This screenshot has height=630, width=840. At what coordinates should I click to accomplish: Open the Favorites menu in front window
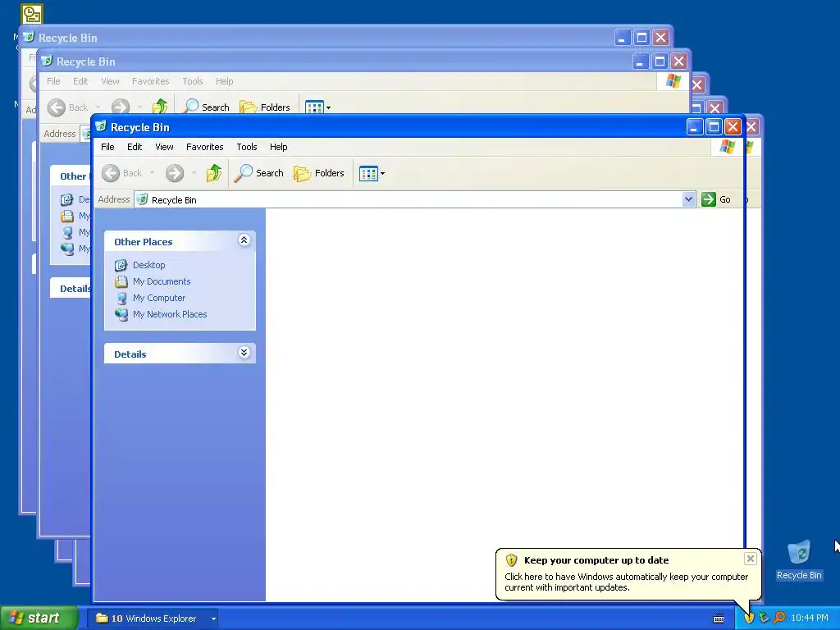[204, 147]
